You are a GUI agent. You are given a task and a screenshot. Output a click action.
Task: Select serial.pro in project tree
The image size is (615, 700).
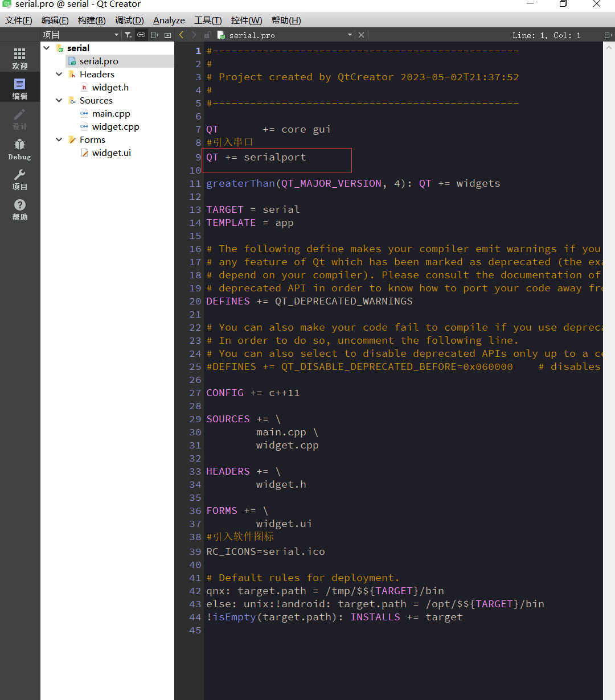click(99, 61)
